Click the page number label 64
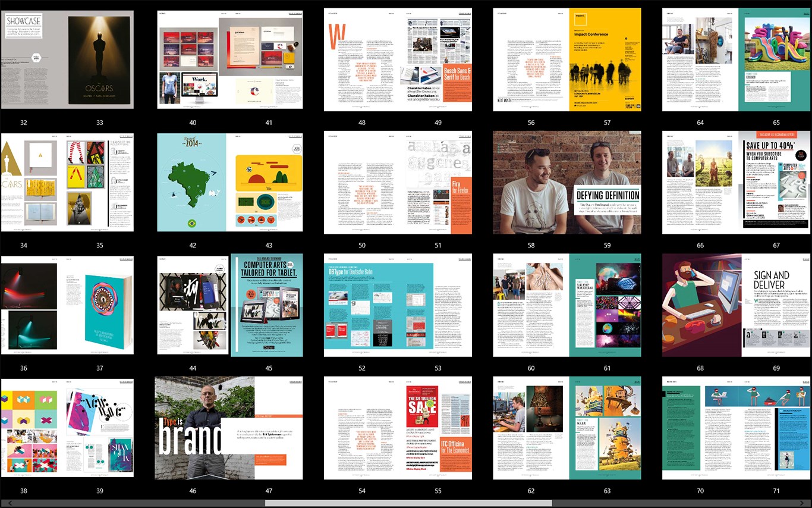The width and height of the screenshot is (812, 508). 700,123
